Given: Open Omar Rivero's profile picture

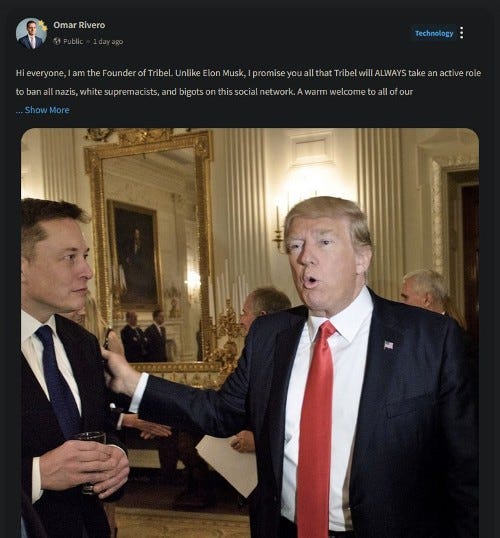Looking at the screenshot, I should [31, 33].
